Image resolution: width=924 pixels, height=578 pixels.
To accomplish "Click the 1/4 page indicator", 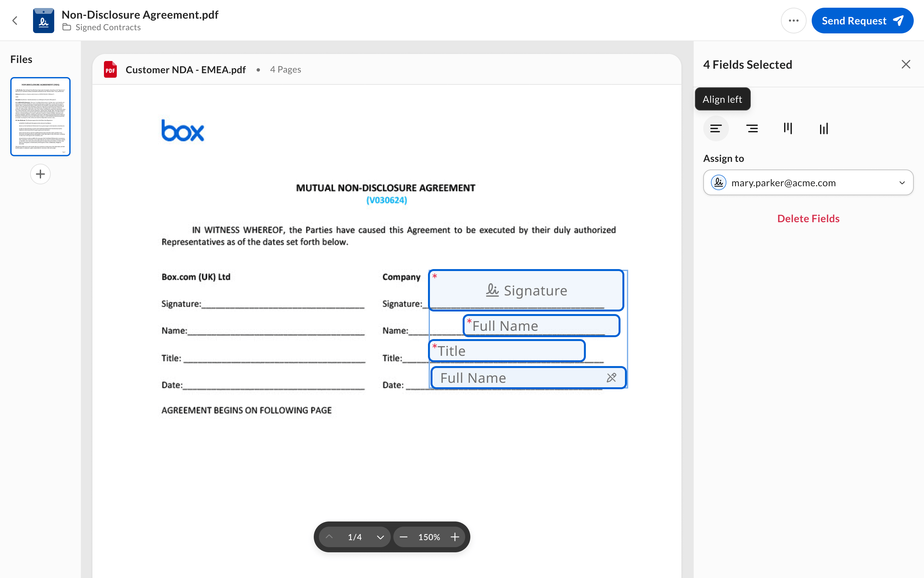I will point(355,537).
